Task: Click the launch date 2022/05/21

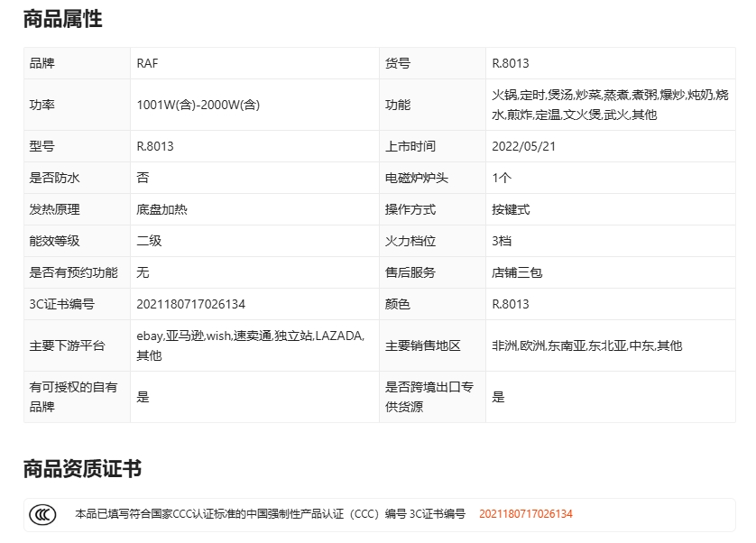Action: click(x=525, y=146)
